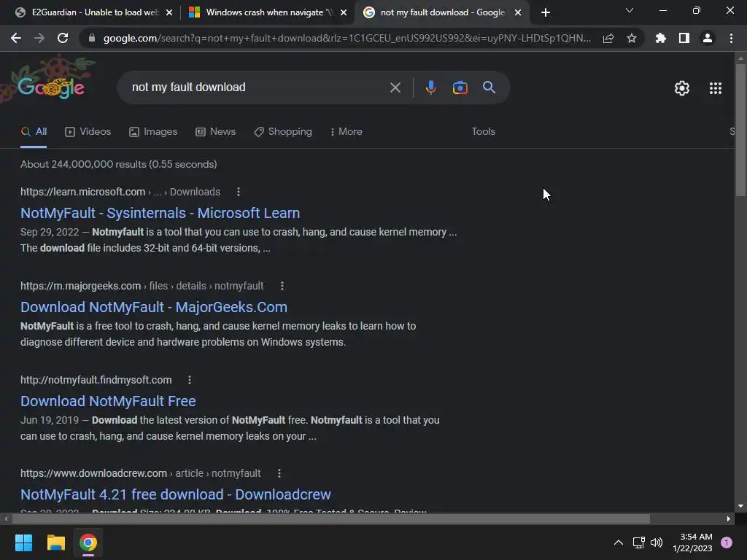747x560 pixels.
Task: Click the About 244,000,000 results text
Action: click(x=119, y=164)
